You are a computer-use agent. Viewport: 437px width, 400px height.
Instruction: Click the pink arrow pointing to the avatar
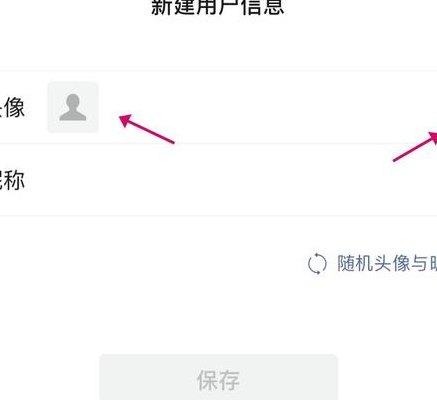pyautogui.click(x=147, y=129)
